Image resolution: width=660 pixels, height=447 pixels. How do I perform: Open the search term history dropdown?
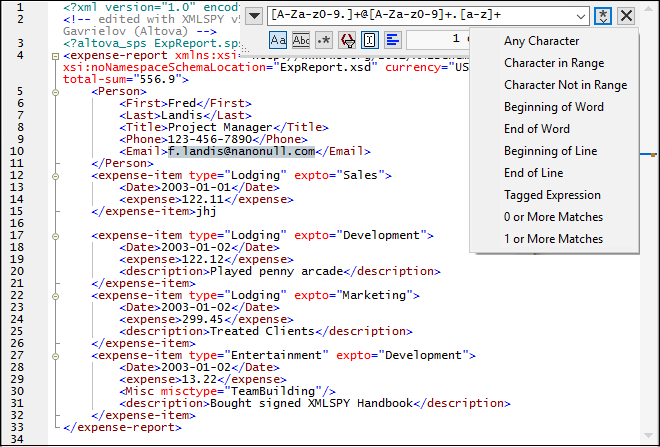coord(580,15)
